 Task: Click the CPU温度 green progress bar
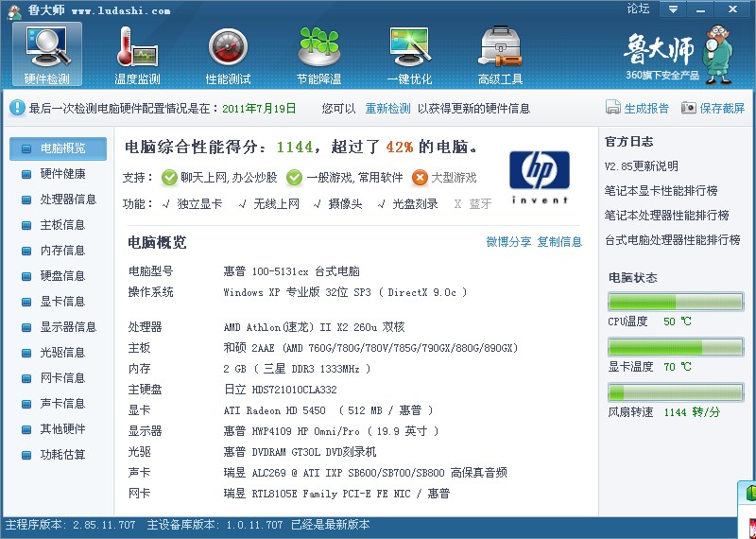coord(676,303)
